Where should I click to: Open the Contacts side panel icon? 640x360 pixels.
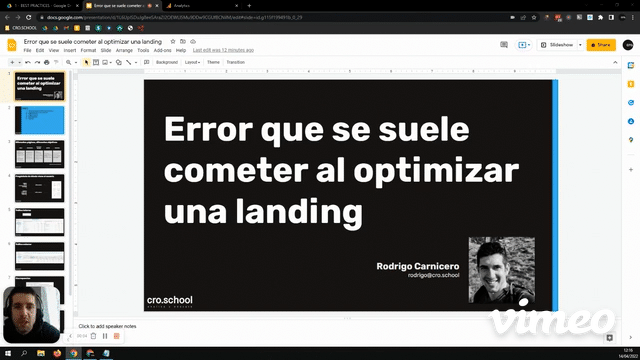[631, 121]
